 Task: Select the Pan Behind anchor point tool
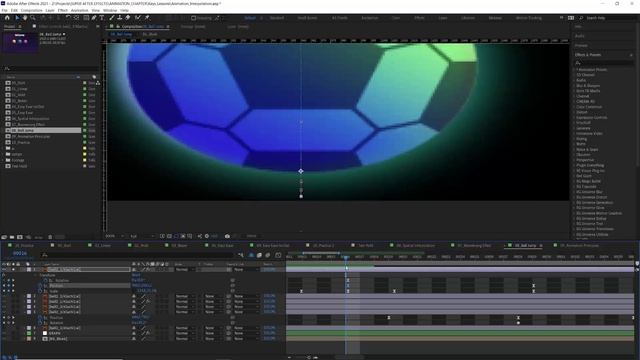click(x=76, y=18)
